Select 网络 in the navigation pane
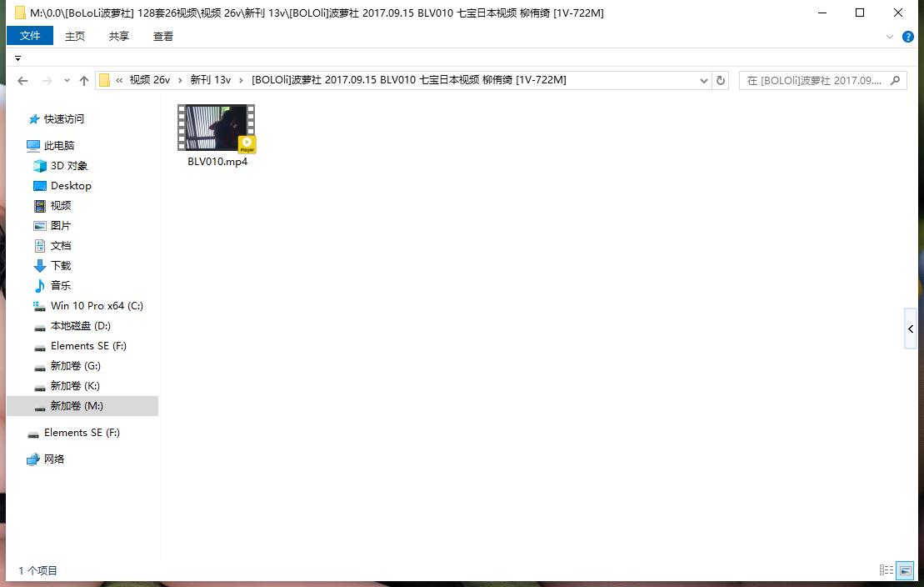The height and width of the screenshot is (587, 924). pos(53,459)
